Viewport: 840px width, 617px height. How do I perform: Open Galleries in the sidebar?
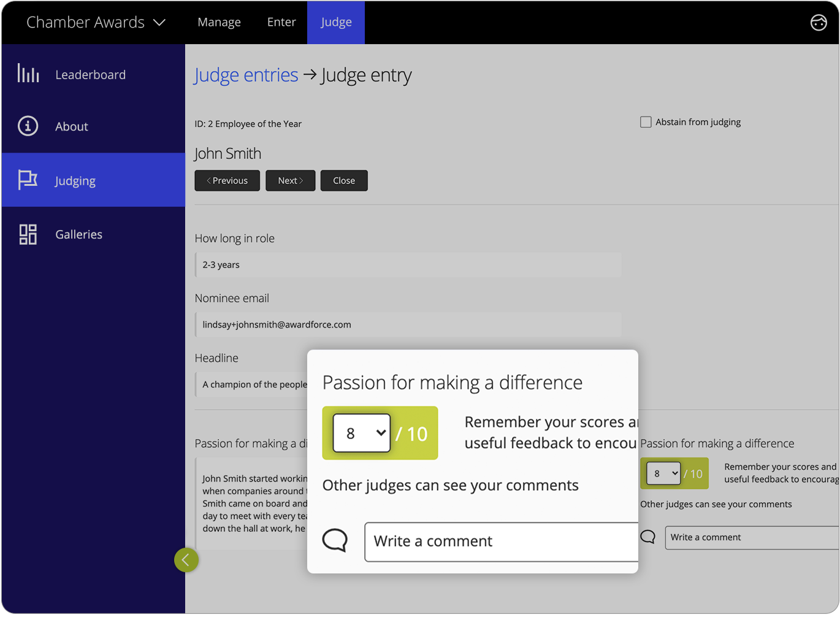(x=93, y=234)
